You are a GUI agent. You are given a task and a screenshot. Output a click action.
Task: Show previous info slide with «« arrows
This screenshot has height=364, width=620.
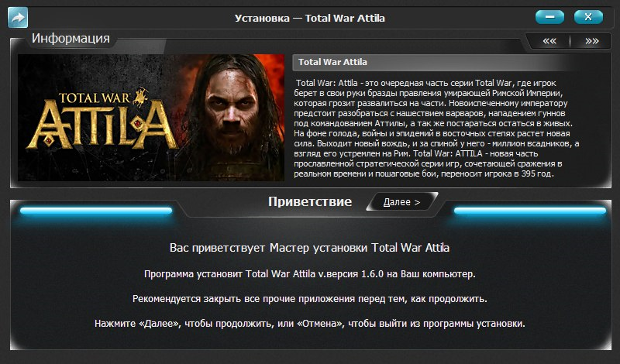tap(549, 41)
